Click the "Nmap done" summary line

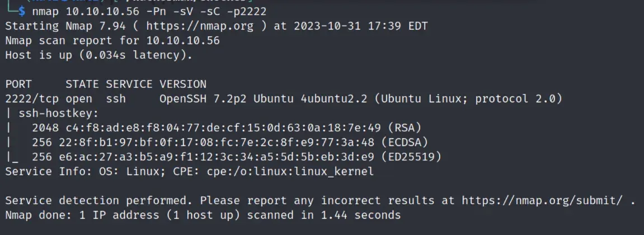click(203, 215)
